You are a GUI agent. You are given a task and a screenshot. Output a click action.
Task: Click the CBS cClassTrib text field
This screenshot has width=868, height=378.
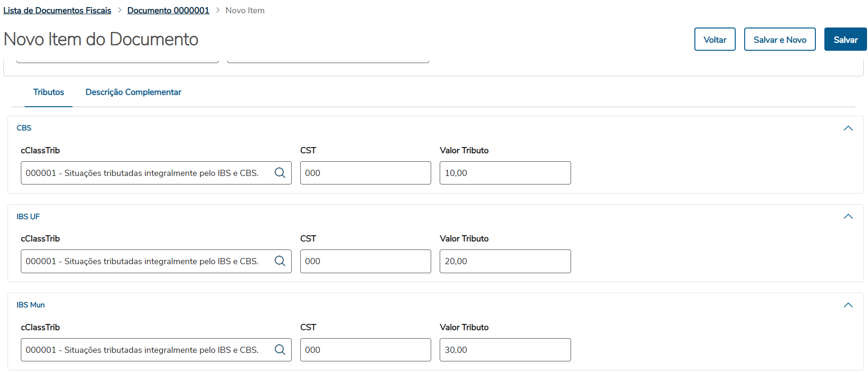point(142,173)
